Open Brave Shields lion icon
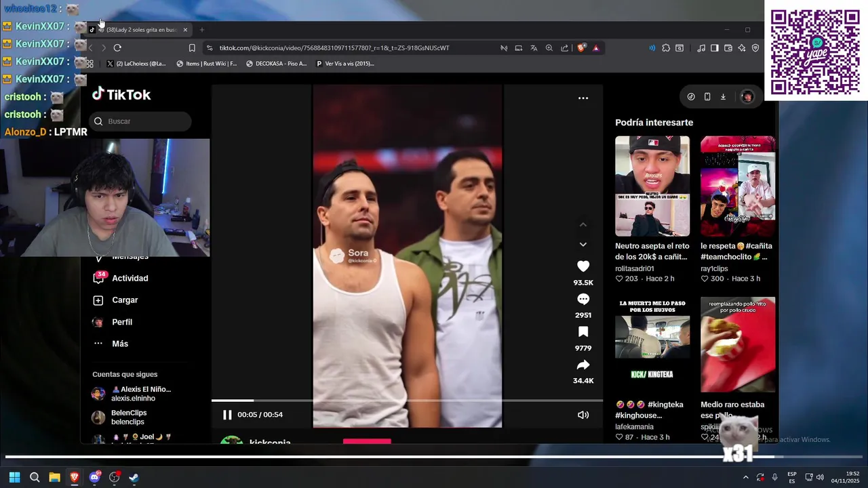The width and height of the screenshot is (868, 488). (581, 48)
